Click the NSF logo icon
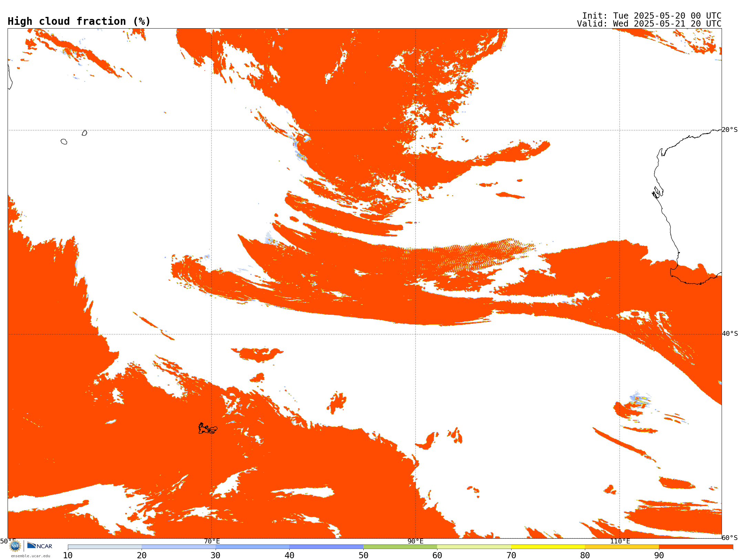This screenshot has height=560, width=744. pos(15,546)
